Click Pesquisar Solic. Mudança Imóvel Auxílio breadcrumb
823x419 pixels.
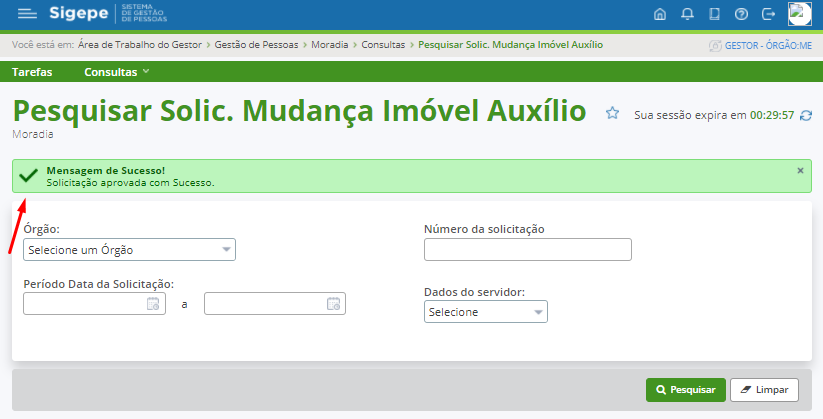510,45
